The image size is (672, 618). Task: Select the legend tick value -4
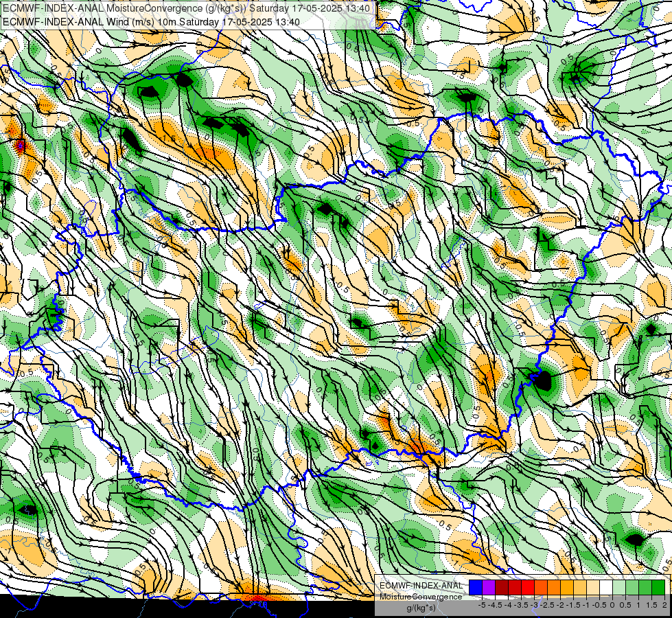click(508, 605)
